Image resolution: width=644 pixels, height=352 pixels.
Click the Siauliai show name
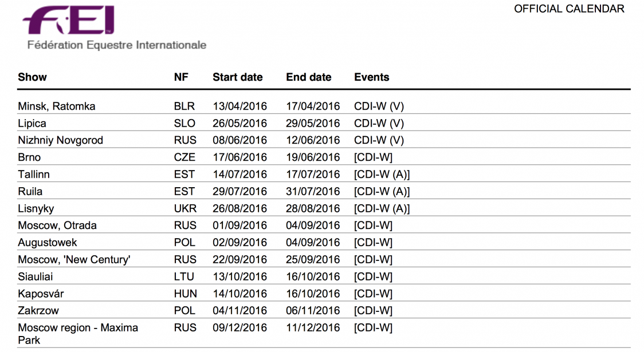[x=38, y=277]
